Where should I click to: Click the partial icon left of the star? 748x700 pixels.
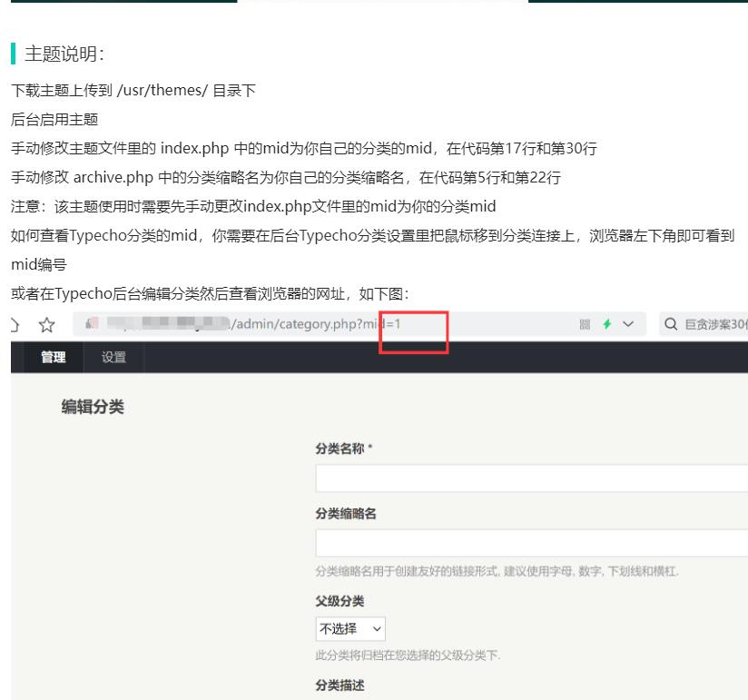tap(15, 325)
